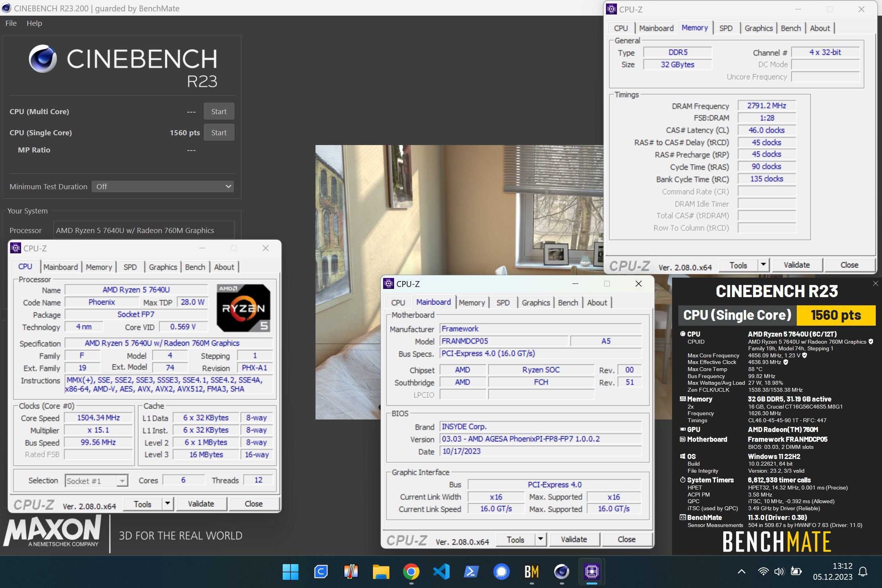This screenshot has height=588, width=882.
Task: Open clock and date in taskbar
Action: click(x=832, y=572)
